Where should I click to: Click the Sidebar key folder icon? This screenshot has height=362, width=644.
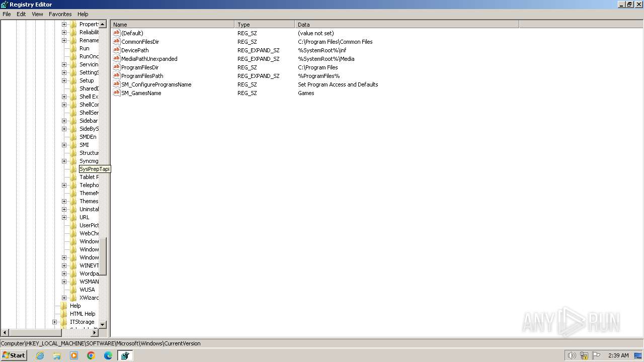(x=73, y=121)
